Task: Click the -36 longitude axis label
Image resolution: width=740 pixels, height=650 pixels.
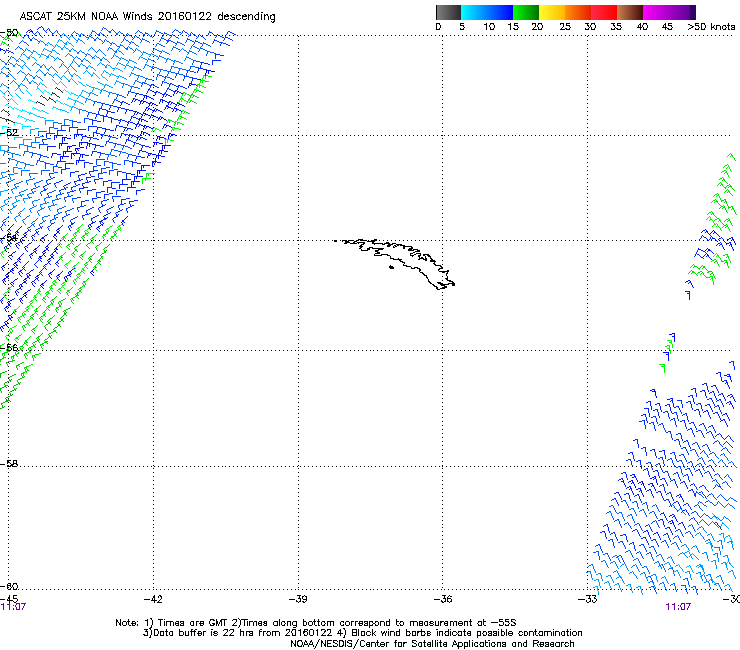Action: point(443,599)
